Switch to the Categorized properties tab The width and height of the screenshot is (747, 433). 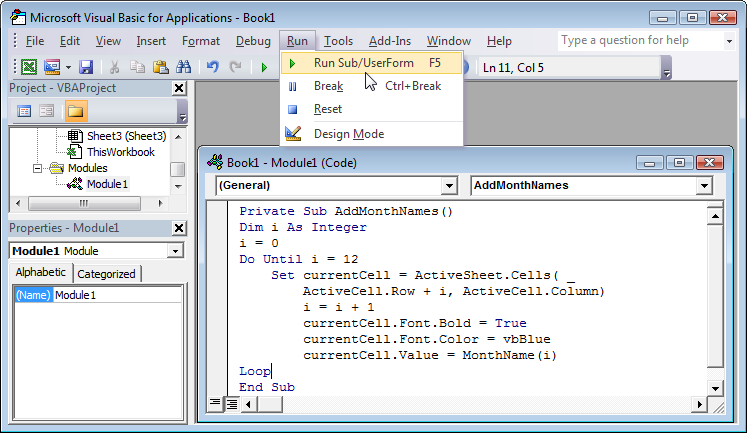pos(106,274)
